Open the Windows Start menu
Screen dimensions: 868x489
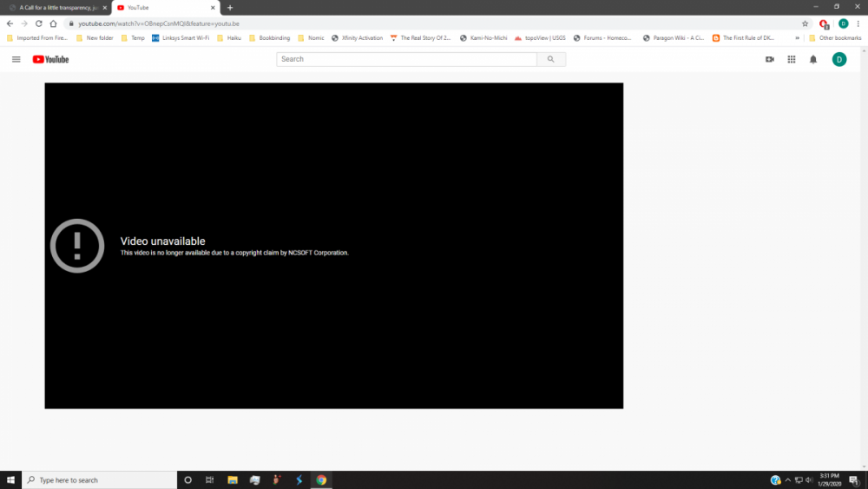tap(10, 480)
